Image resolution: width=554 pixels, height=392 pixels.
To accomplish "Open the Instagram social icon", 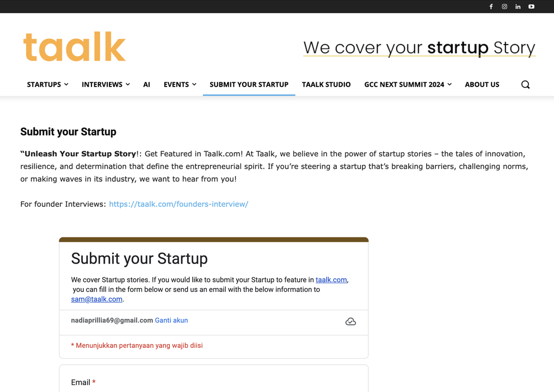I will click(504, 7).
